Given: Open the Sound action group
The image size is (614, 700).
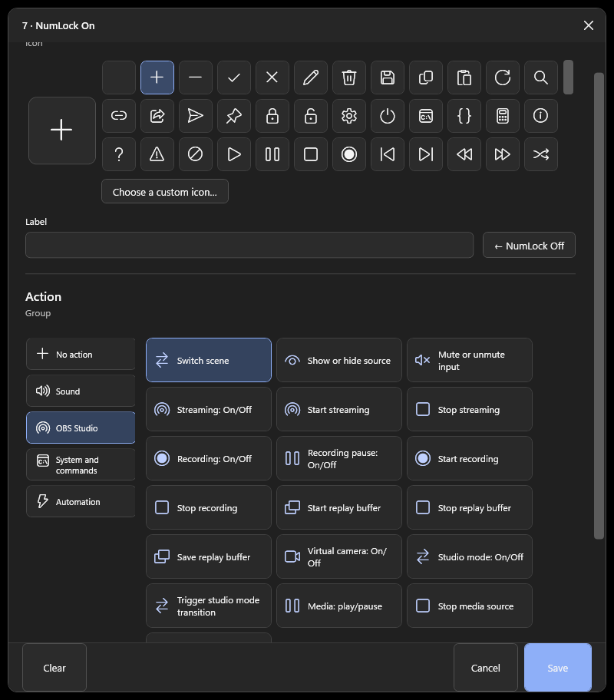Looking at the screenshot, I should (81, 391).
